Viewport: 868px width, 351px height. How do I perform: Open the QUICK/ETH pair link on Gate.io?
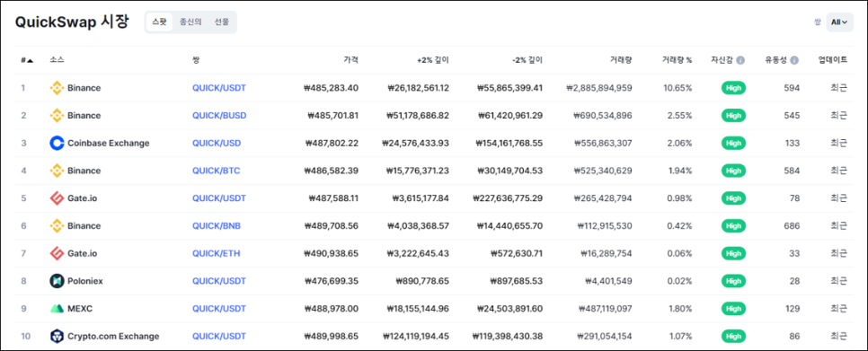coord(216,253)
